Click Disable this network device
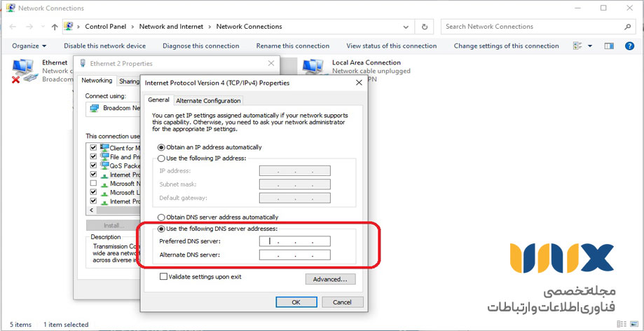644x331 pixels. (x=104, y=46)
